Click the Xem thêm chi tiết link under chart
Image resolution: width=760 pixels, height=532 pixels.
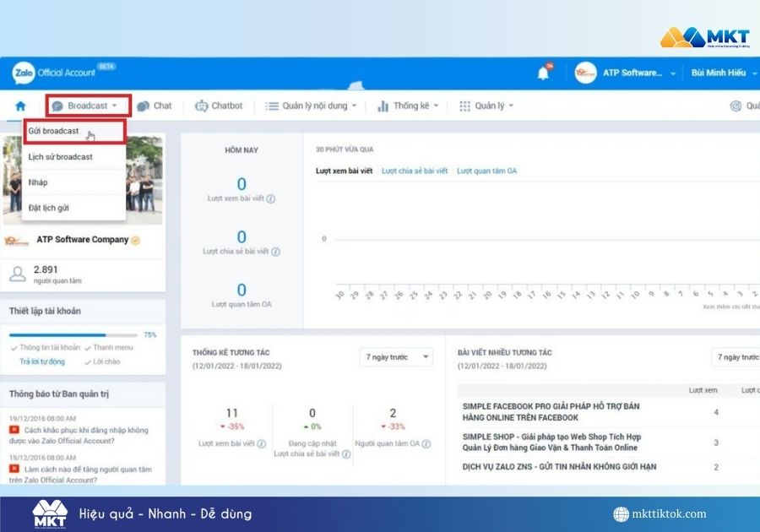731,307
